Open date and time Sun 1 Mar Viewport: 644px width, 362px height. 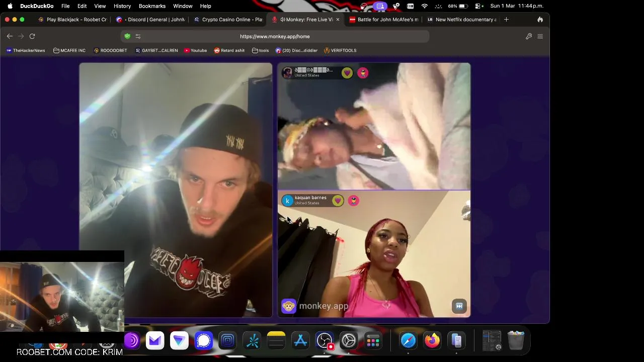pyautogui.click(x=517, y=6)
